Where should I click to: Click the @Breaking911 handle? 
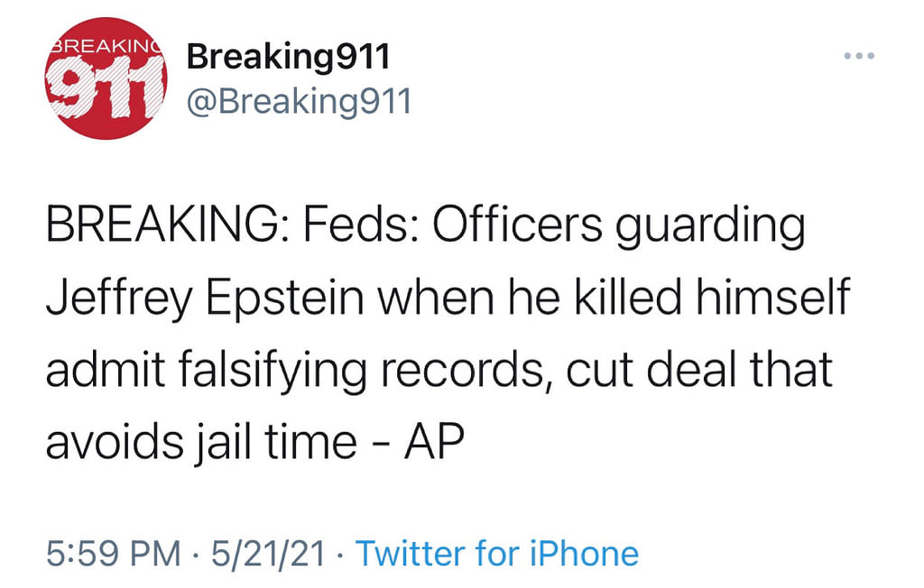[299, 101]
